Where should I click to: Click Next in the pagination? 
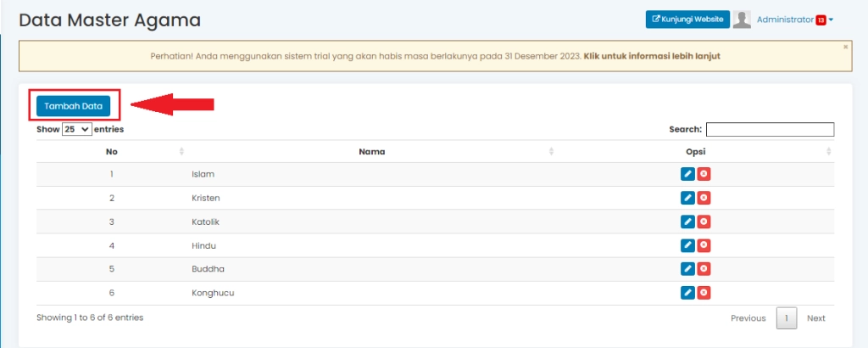(x=815, y=318)
